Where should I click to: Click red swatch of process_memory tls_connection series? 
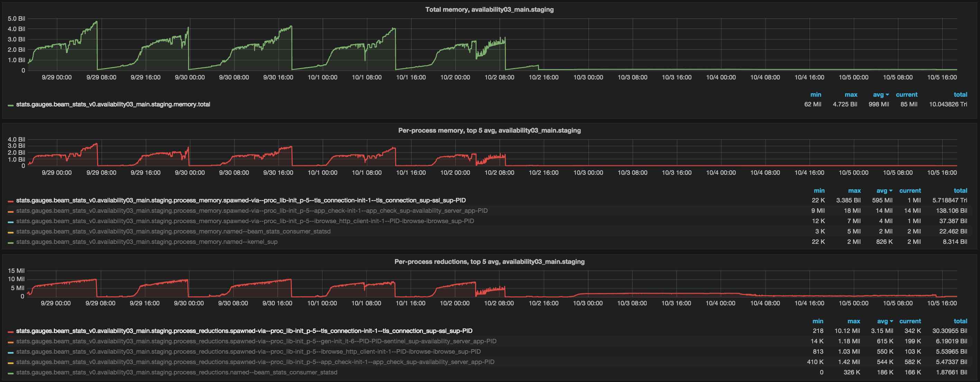pos(11,201)
